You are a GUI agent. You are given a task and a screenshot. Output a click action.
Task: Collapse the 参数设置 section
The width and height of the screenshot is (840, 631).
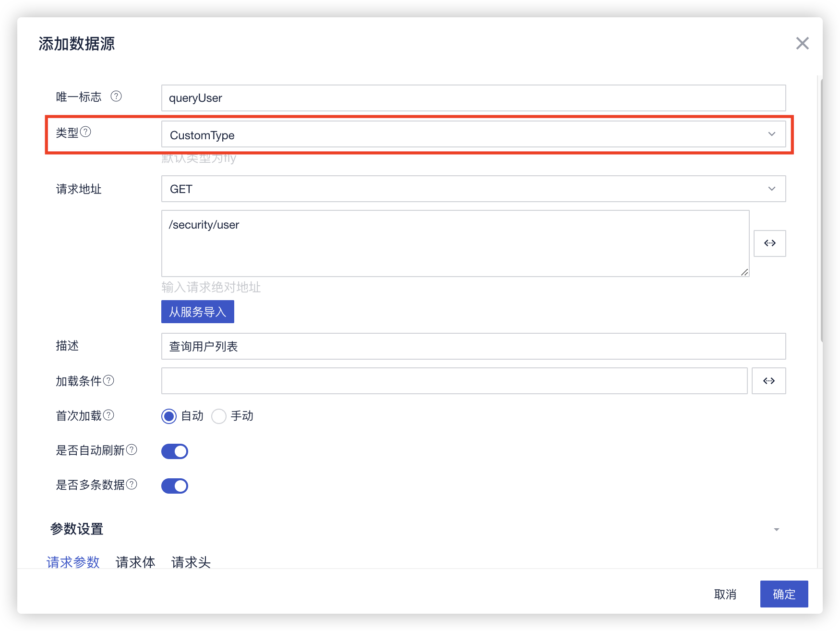(776, 529)
